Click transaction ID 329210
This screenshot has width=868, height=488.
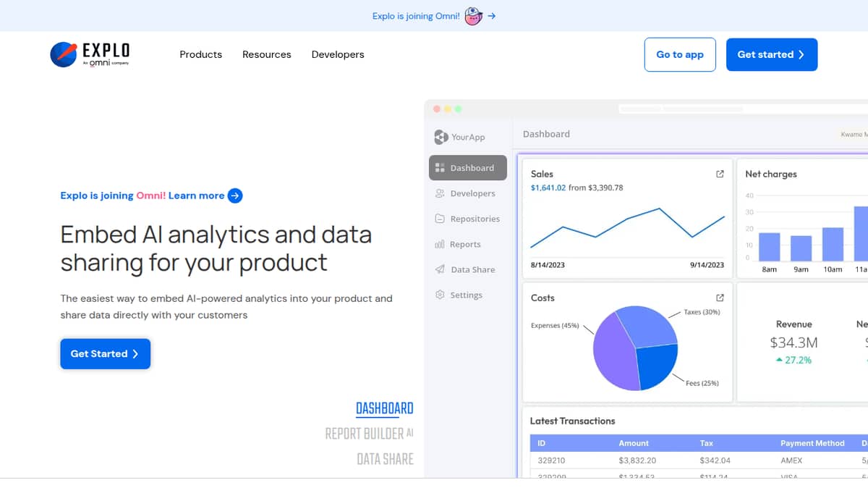click(x=551, y=460)
